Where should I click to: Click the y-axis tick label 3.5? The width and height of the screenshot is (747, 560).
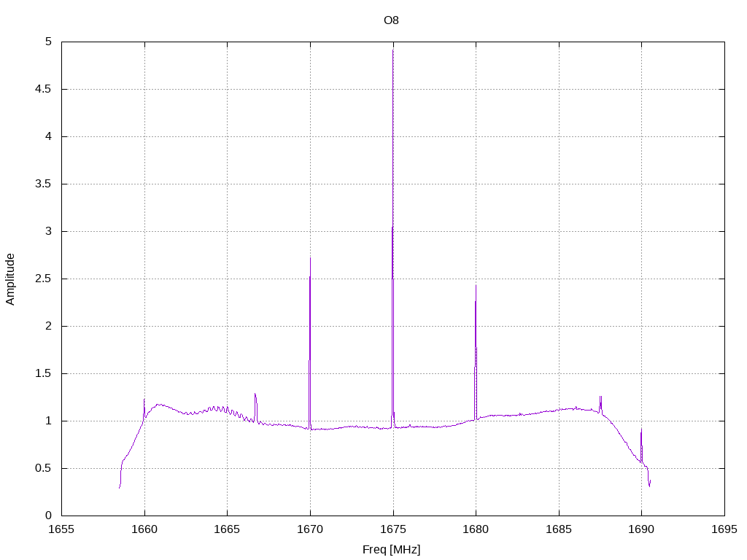(43, 184)
